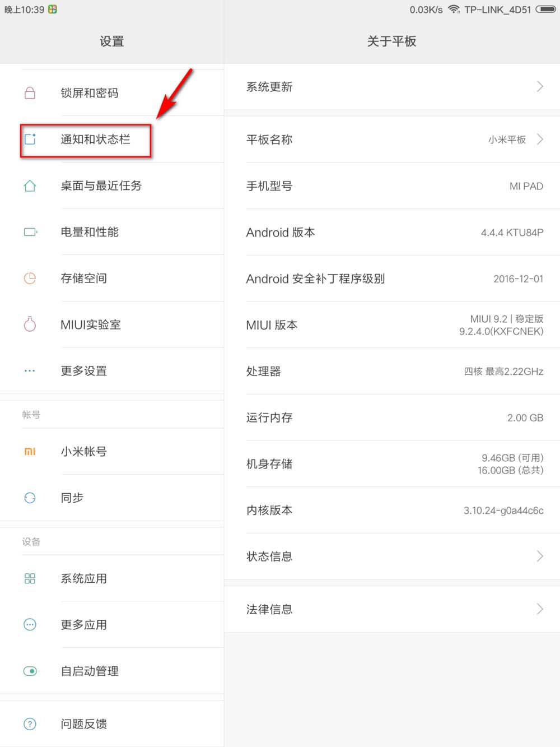This screenshot has width=560, height=747.
Task: Open the 更多设置 menu item
Action: (x=84, y=371)
